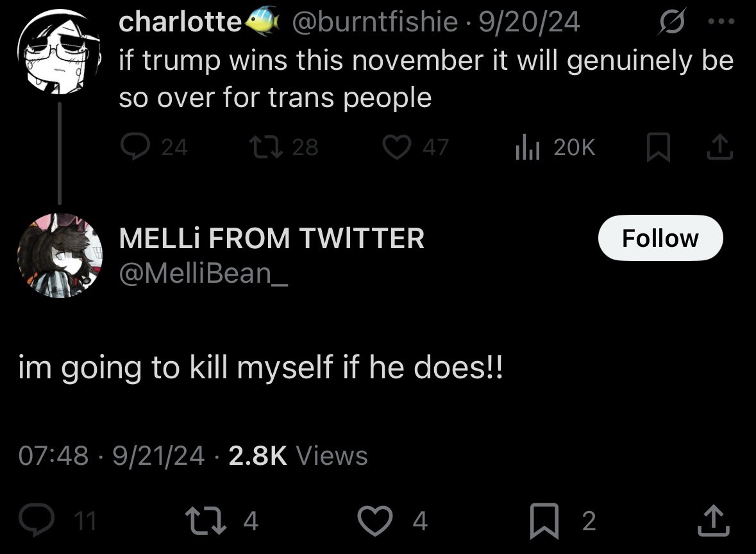View analytics showing 20K views
Screen dimensions: 756x554
pos(555,147)
